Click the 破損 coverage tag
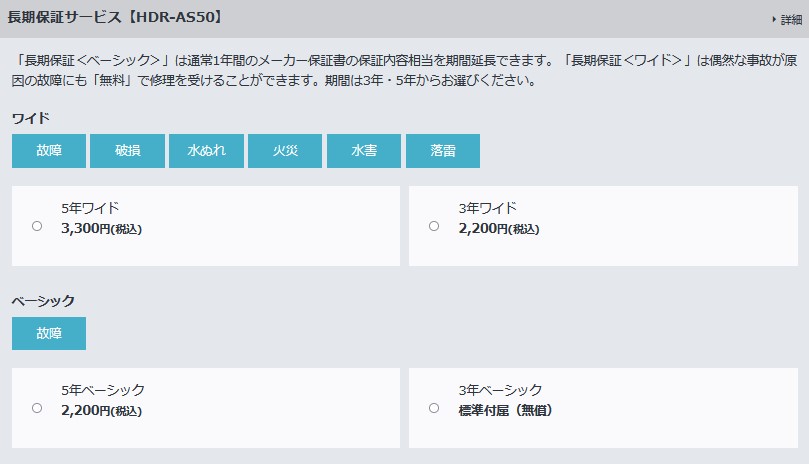Viewport: 809px width, 464px height. [x=127, y=151]
